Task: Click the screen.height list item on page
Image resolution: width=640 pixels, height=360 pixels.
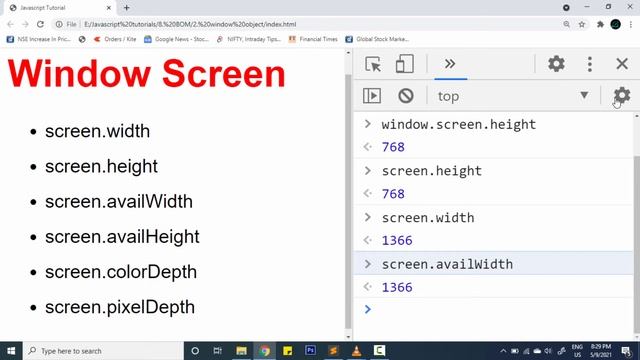Action: point(101,167)
